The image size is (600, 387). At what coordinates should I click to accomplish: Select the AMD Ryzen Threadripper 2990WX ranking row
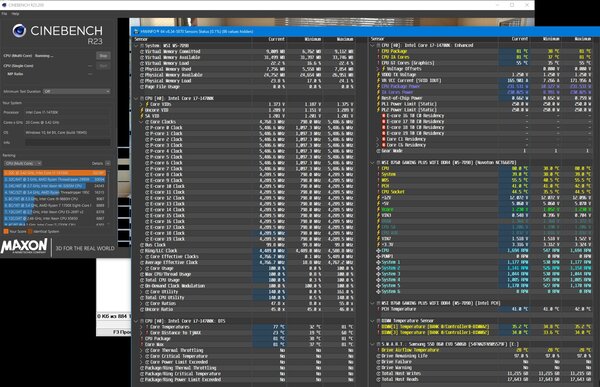(x=54, y=179)
